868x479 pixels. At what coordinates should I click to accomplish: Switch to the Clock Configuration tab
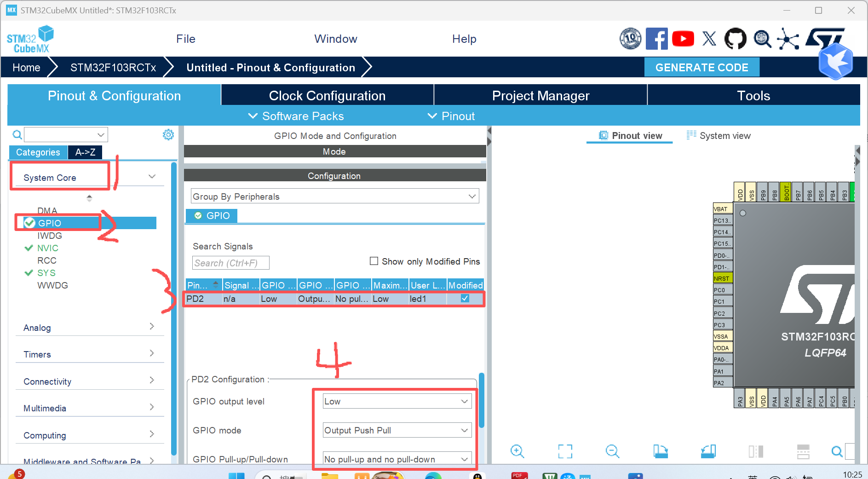[328, 95]
